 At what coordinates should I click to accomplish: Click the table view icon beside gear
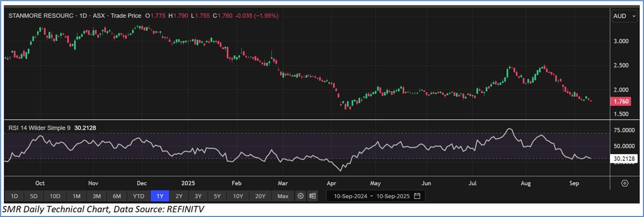tap(313, 196)
